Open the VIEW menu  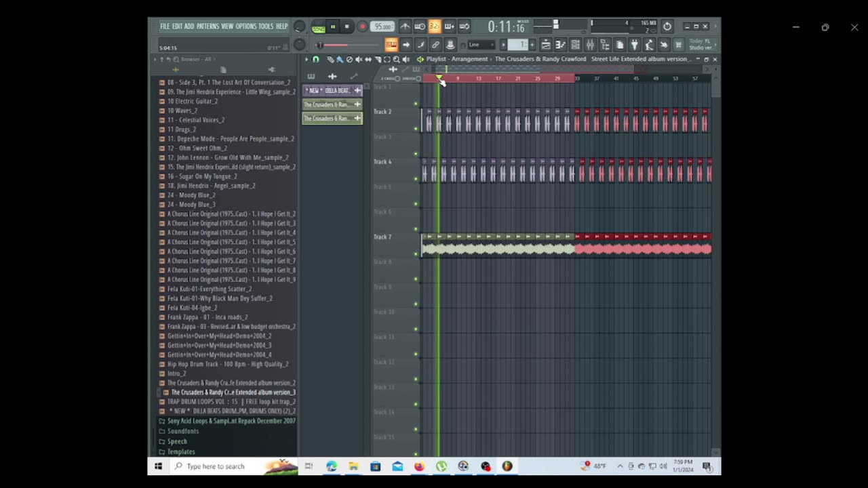[x=227, y=26]
